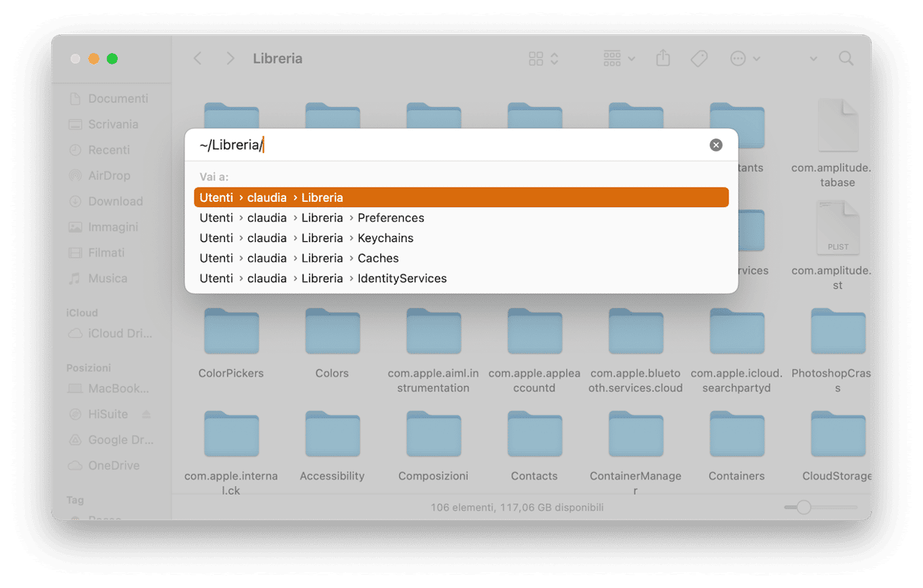The width and height of the screenshot is (923, 588).
Task: Select the Contacts folder
Action: coord(534,434)
